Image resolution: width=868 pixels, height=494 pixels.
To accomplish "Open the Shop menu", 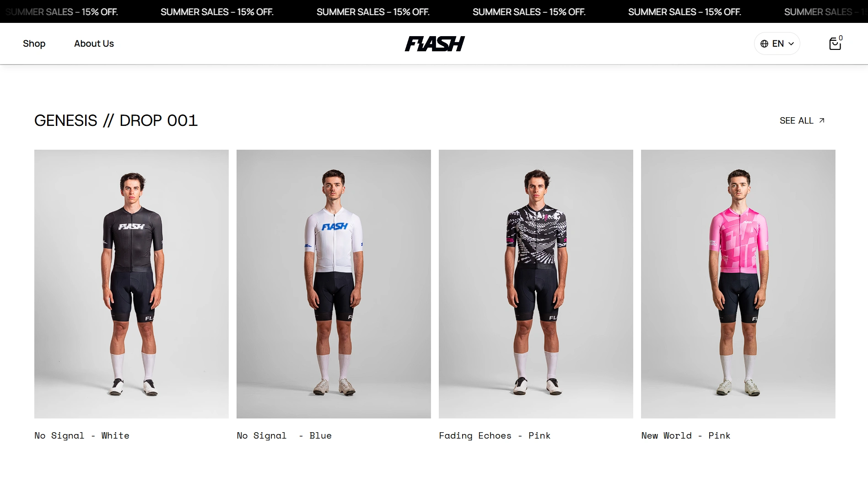I will pyautogui.click(x=34, y=43).
